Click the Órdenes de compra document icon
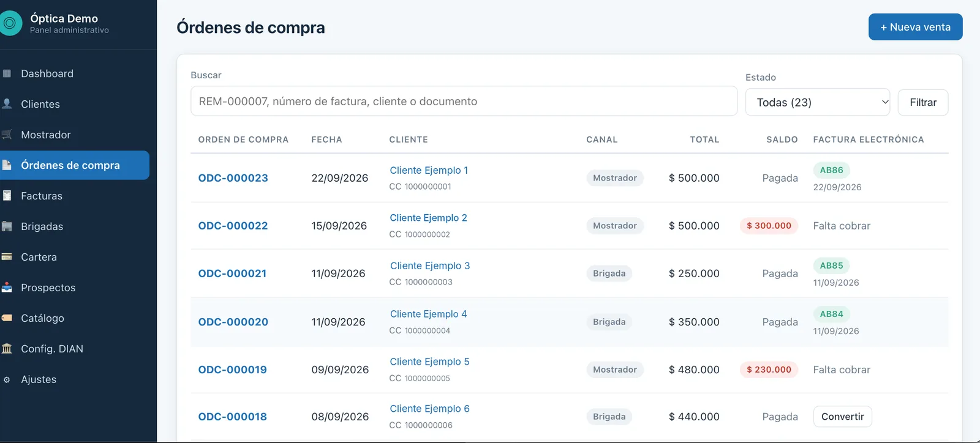 (7, 165)
